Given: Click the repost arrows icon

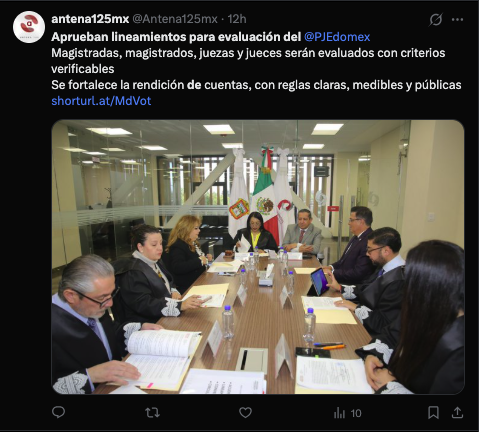Looking at the screenshot, I should [x=152, y=413].
